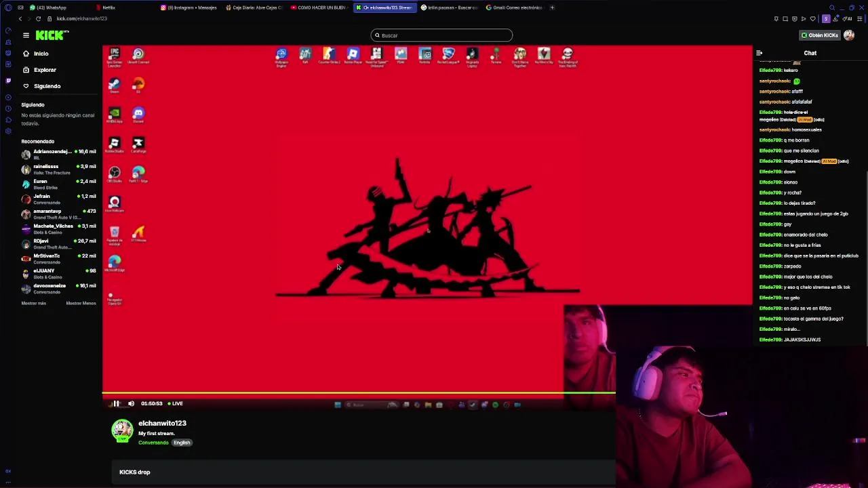The image size is (868, 488).
Task: Open the Fortnite desktop icon
Action: 425,57
